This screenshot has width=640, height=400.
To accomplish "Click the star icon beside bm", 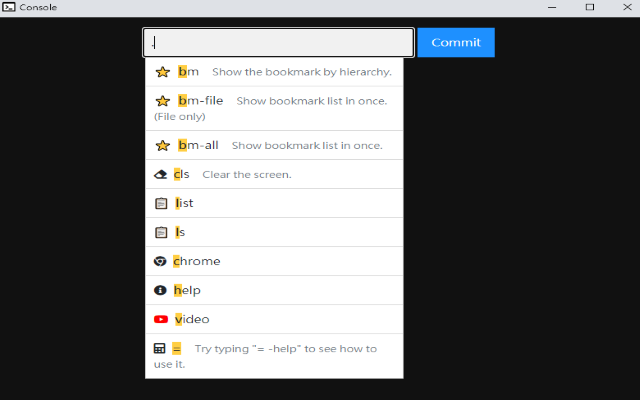I will pos(162,72).
